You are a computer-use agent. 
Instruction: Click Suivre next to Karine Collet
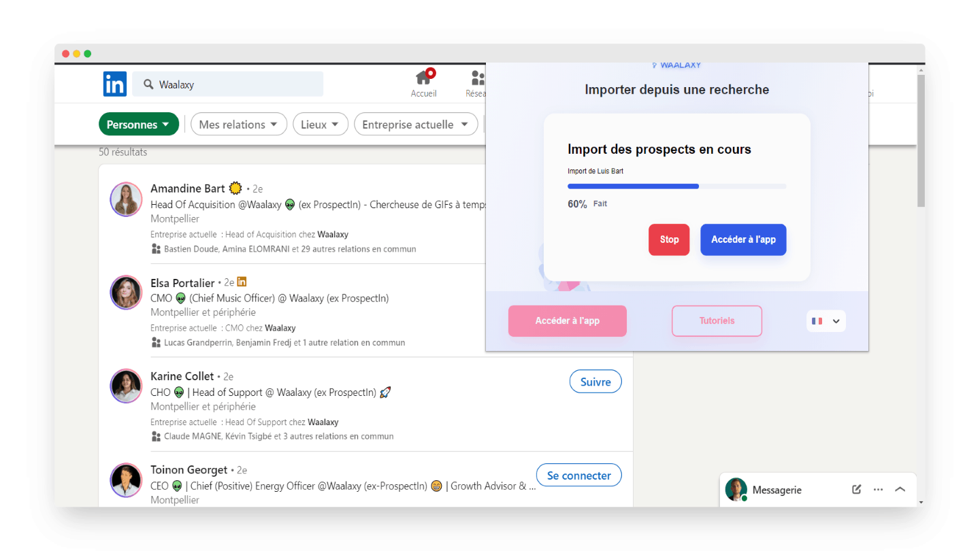595,382
